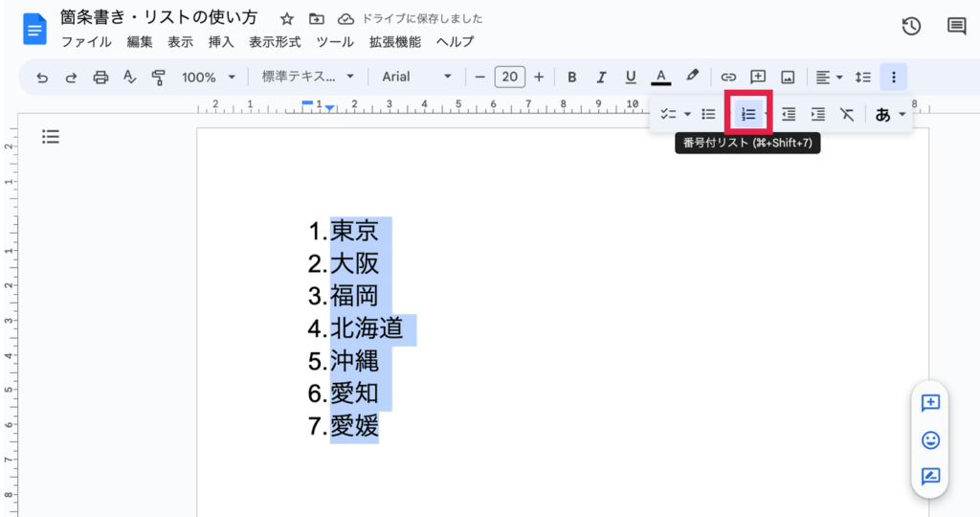Screen dimensions: 980x517
Task: Open the 表示形式 menu
Action: pyautogui.click(x=275, y=42)
